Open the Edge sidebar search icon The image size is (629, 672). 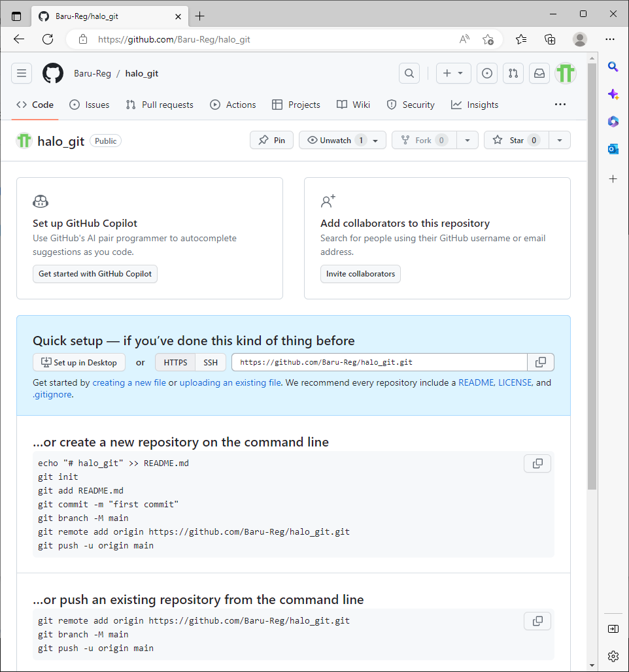613,67
